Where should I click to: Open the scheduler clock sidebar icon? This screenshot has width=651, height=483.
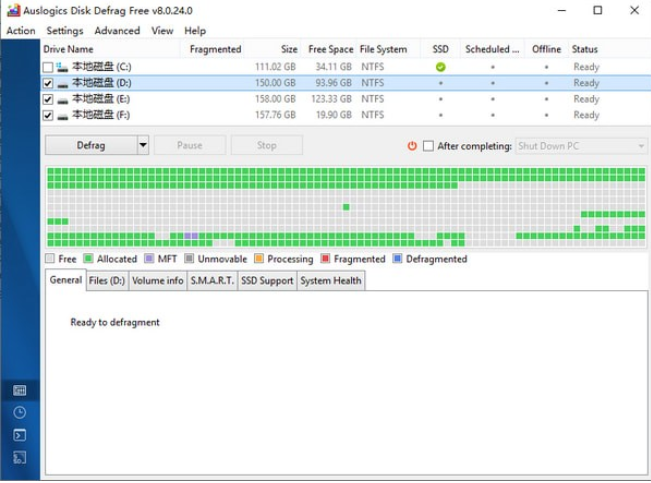(x=20, y=412)
